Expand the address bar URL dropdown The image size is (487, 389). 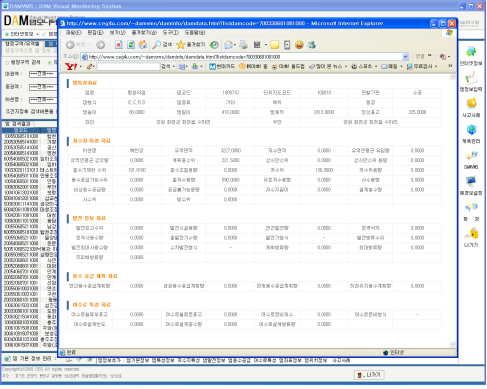point(405,57)
